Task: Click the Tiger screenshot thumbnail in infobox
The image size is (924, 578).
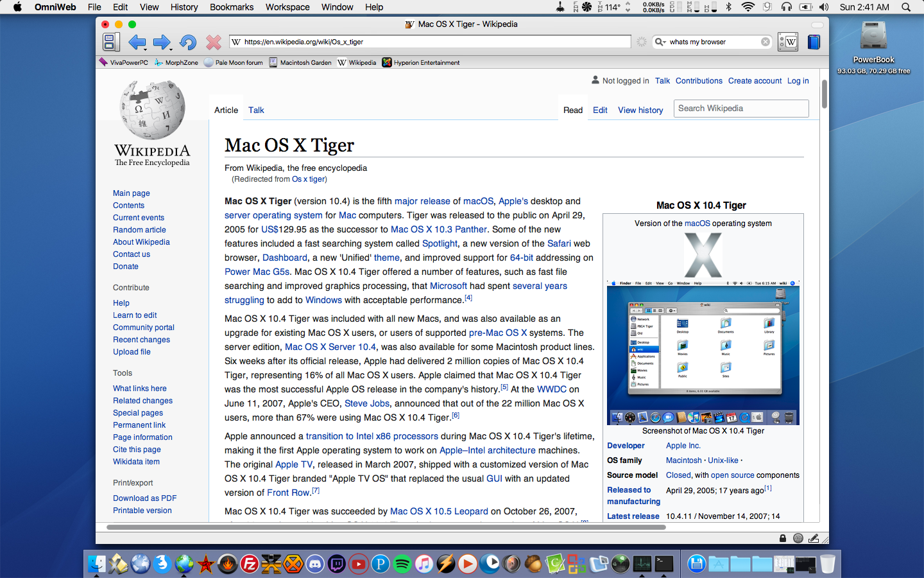Action: click(x=703, y=353)
